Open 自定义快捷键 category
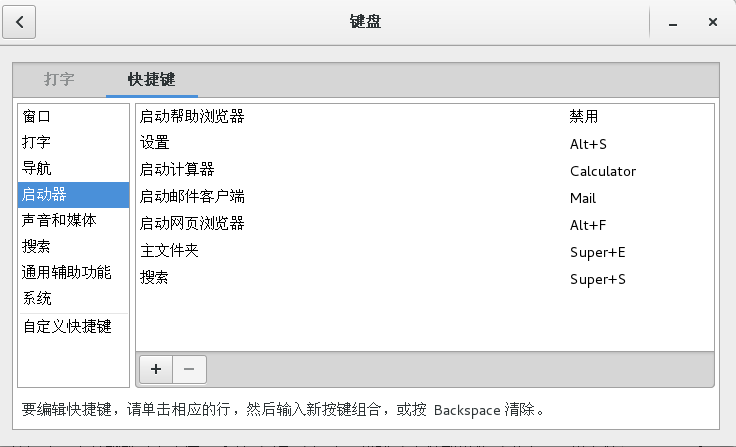 click(x=73, y=326)
